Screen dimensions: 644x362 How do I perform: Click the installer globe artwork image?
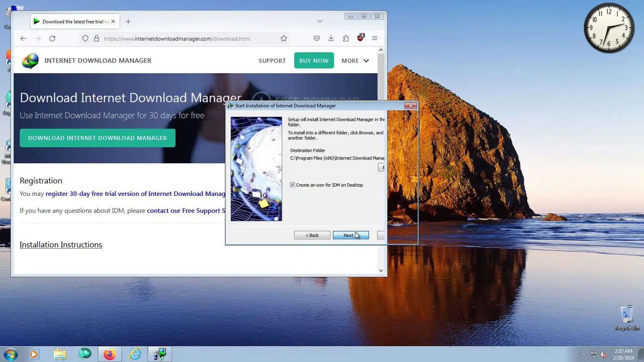256,169
